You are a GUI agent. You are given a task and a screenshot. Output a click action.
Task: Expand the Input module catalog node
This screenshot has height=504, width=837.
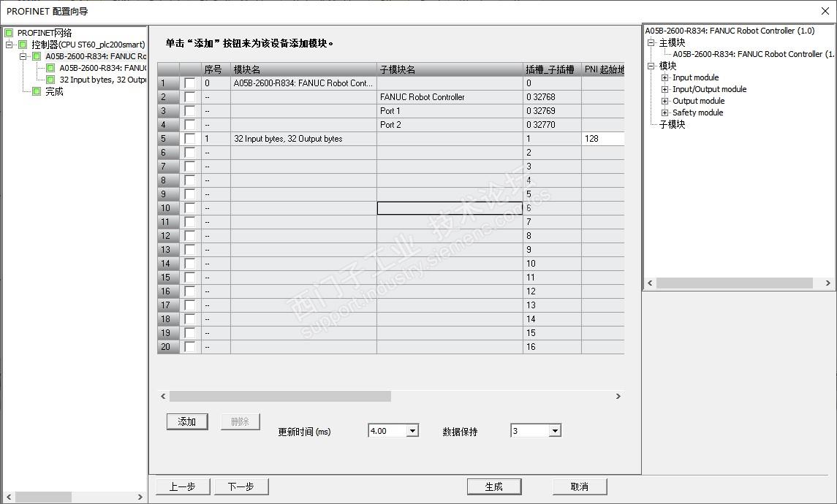[x=664, y=77]
